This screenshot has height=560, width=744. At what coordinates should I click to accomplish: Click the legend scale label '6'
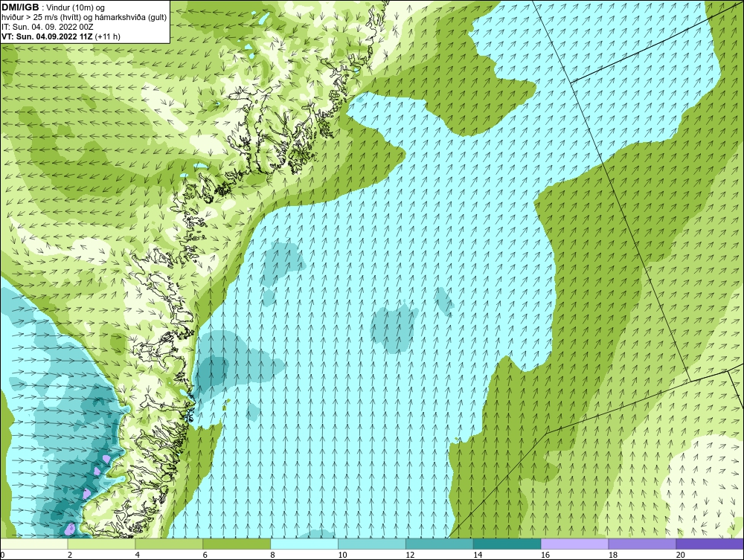tap(205, 555)
